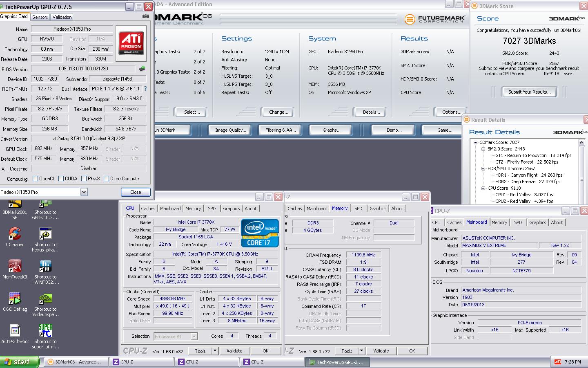Click Validate in the CPU-Z Memory window

(381, 351)
